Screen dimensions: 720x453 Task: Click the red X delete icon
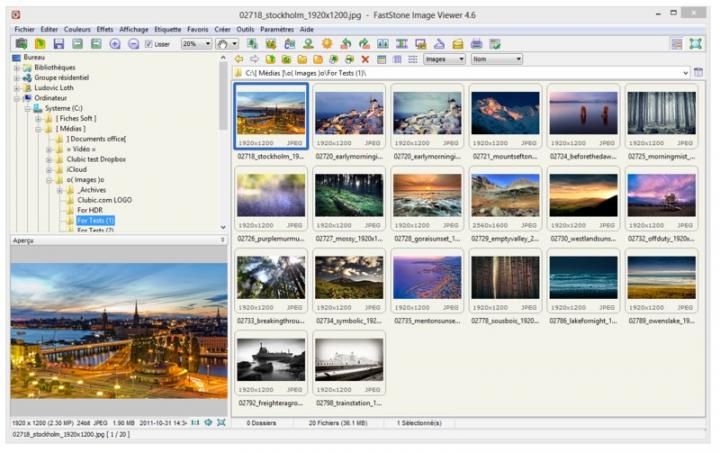click(x=365, y=59)
